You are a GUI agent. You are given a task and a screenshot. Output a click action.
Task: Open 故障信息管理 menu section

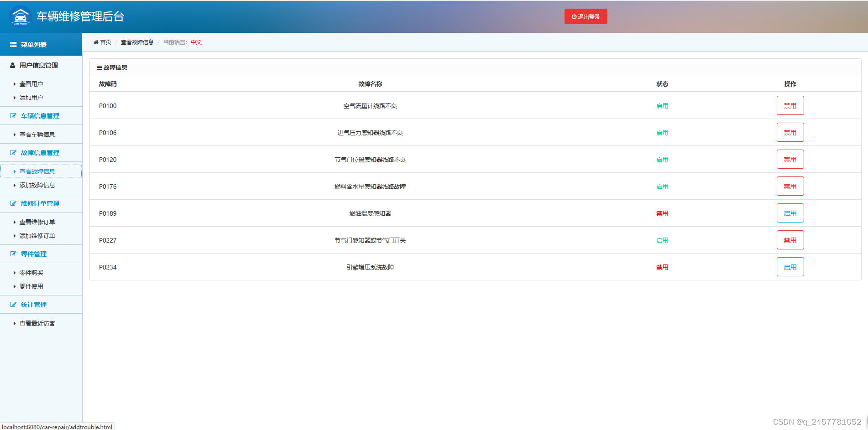coord(41,153)
